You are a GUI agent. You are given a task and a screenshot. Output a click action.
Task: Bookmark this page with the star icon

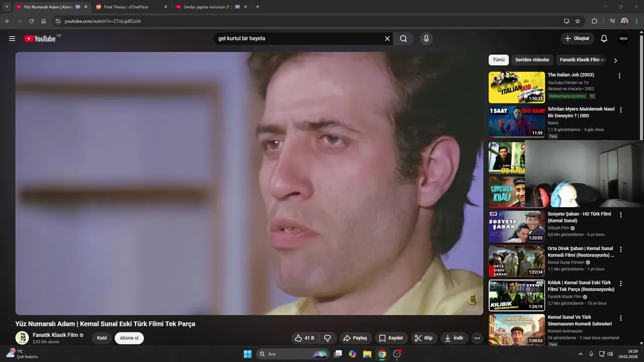[x=578, y=21]
